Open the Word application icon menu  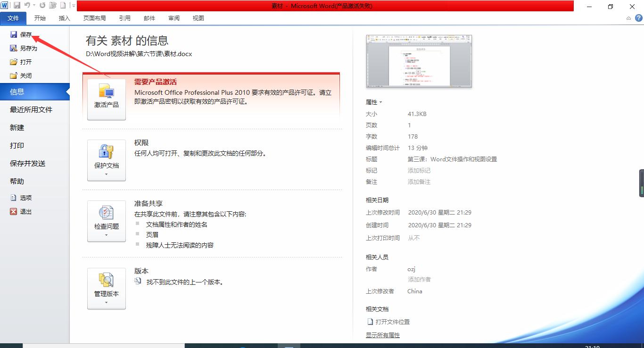pyautogui.click(x=4, y=5)
